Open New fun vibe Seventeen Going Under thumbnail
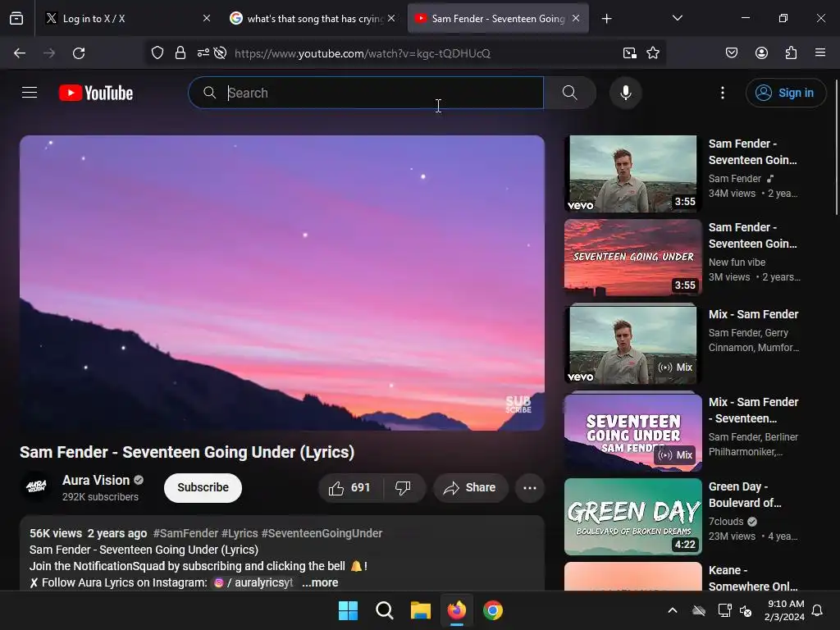Viewport: 840px width, 630px height. [632, 258]
